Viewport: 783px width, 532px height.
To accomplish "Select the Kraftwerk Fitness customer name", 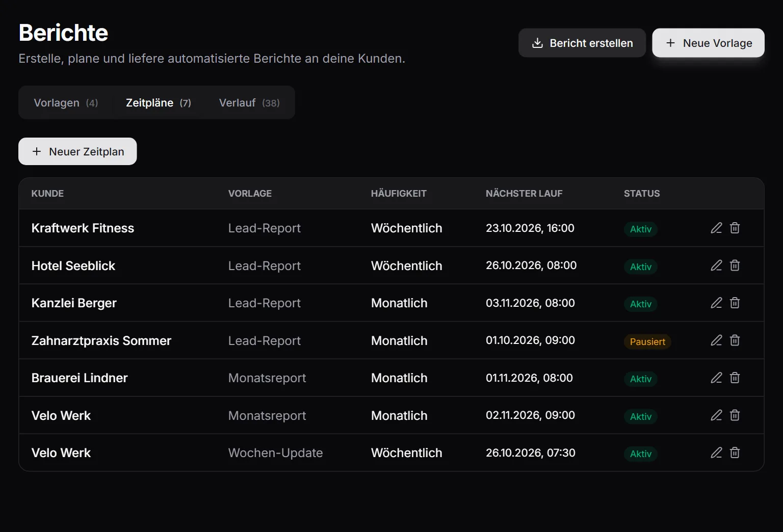I will click(83, 228).
